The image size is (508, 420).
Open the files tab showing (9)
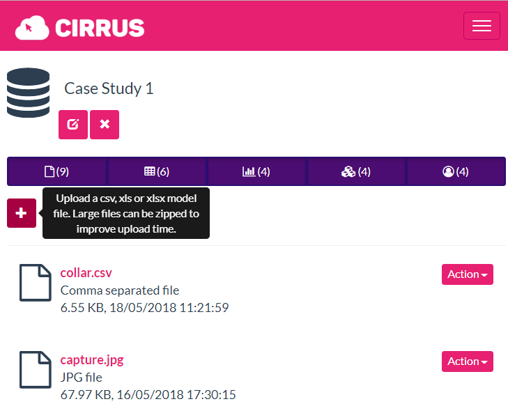click(x=56, y=171)
